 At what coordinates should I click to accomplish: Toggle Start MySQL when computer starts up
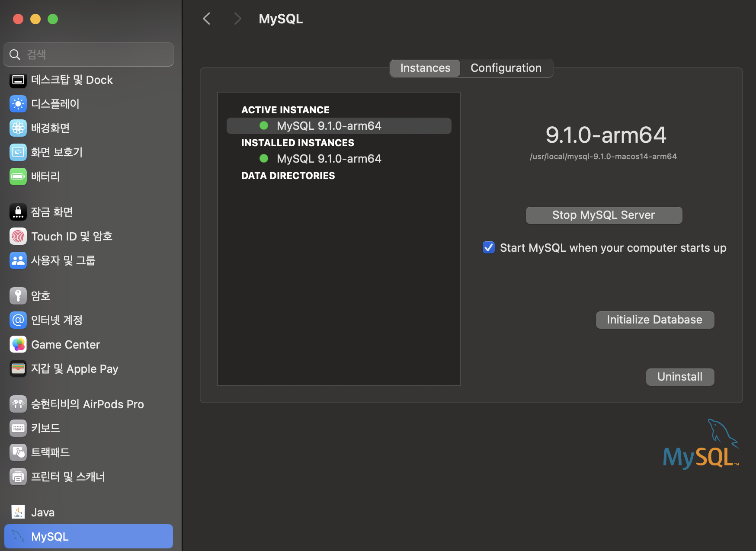[489, 247]
